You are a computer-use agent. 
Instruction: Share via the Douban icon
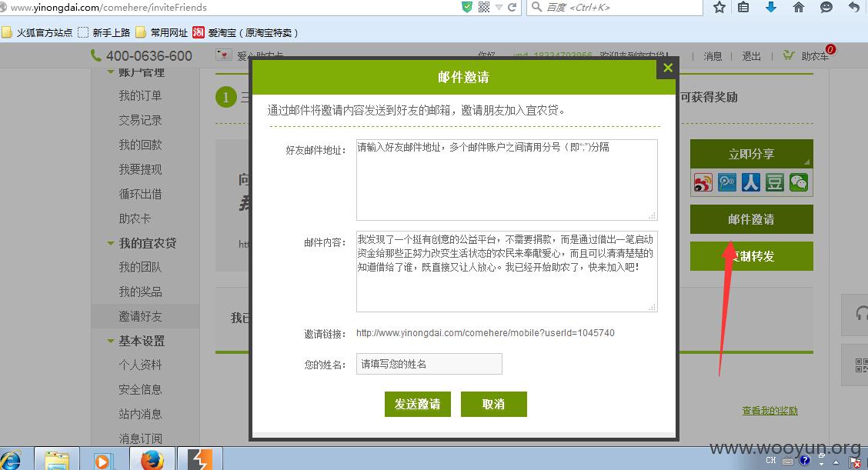coord(774,182)
